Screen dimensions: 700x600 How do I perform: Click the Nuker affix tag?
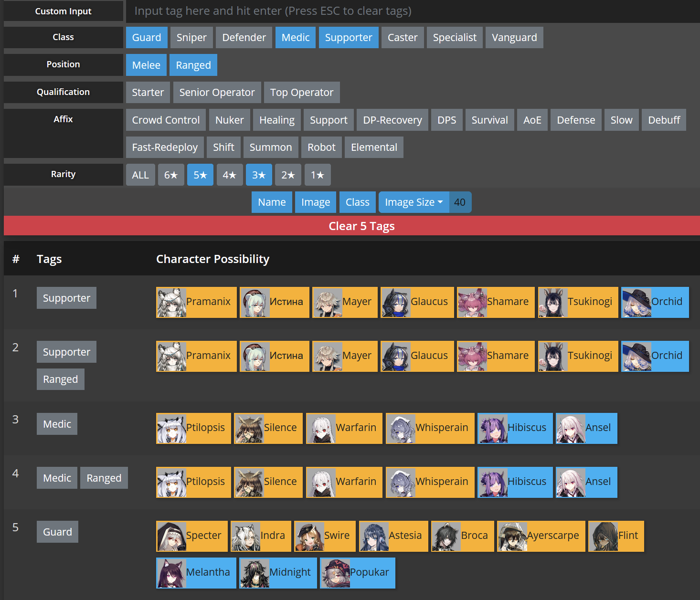230,120
